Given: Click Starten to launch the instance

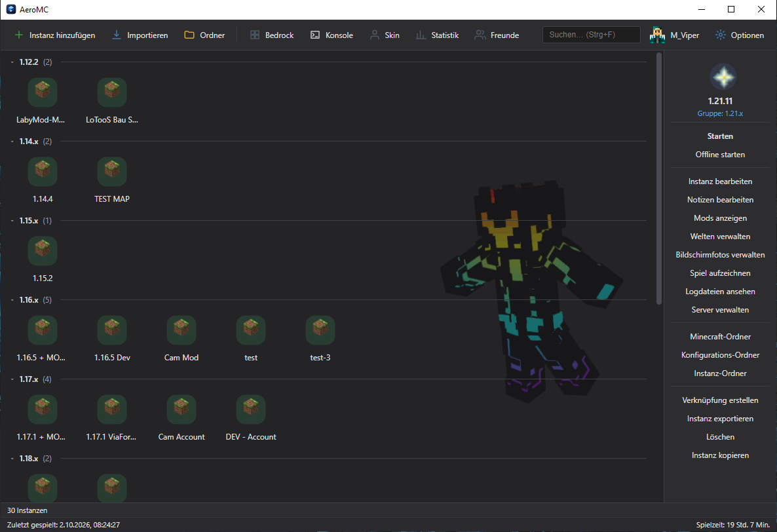Looking at the screenshot, I should coord(720,136).
